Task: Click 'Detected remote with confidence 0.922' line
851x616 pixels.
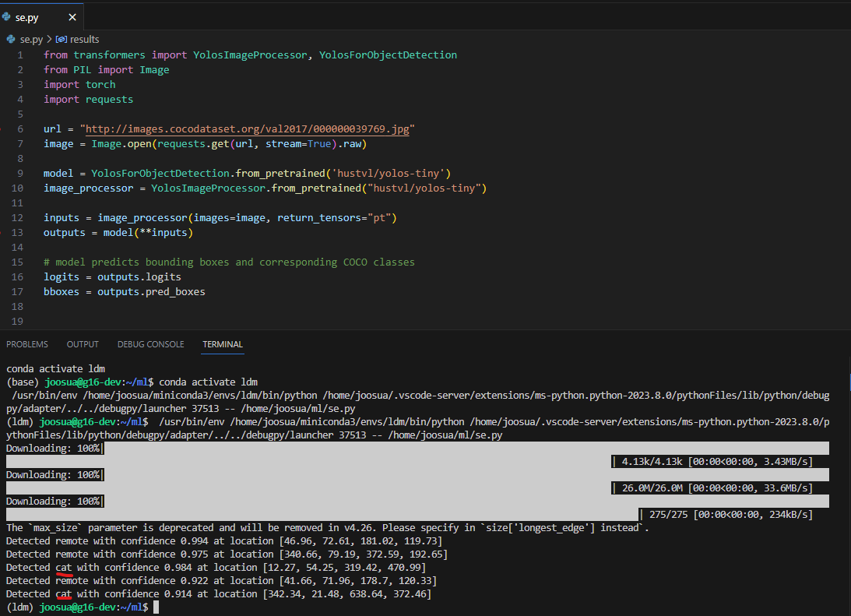Action: tap(221, 581)
